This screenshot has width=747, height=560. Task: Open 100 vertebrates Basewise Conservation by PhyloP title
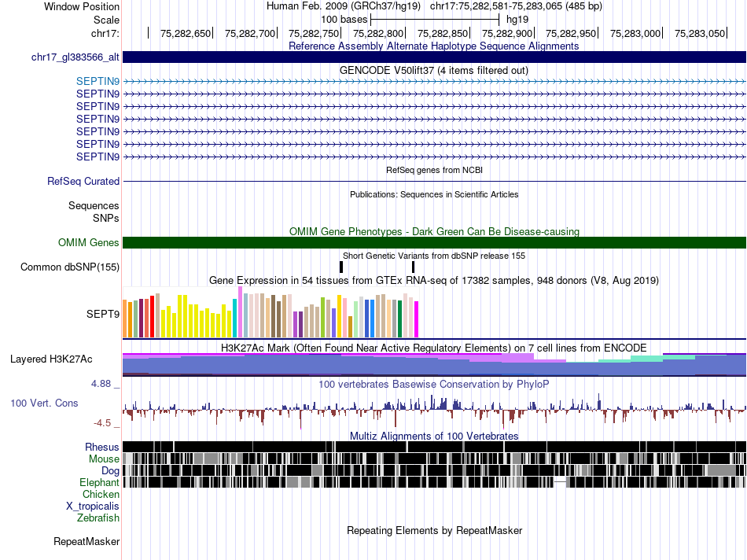click(x=433, y=384)
